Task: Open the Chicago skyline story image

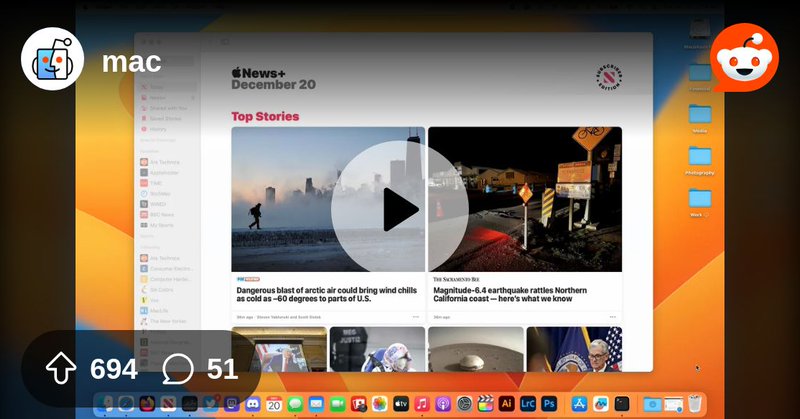Action: click(328, 199)
